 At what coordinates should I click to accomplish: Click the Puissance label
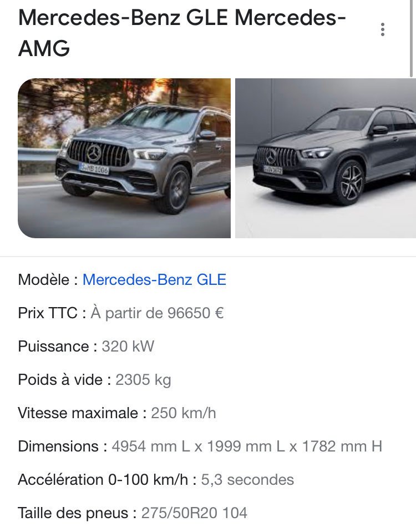(57, 347)
